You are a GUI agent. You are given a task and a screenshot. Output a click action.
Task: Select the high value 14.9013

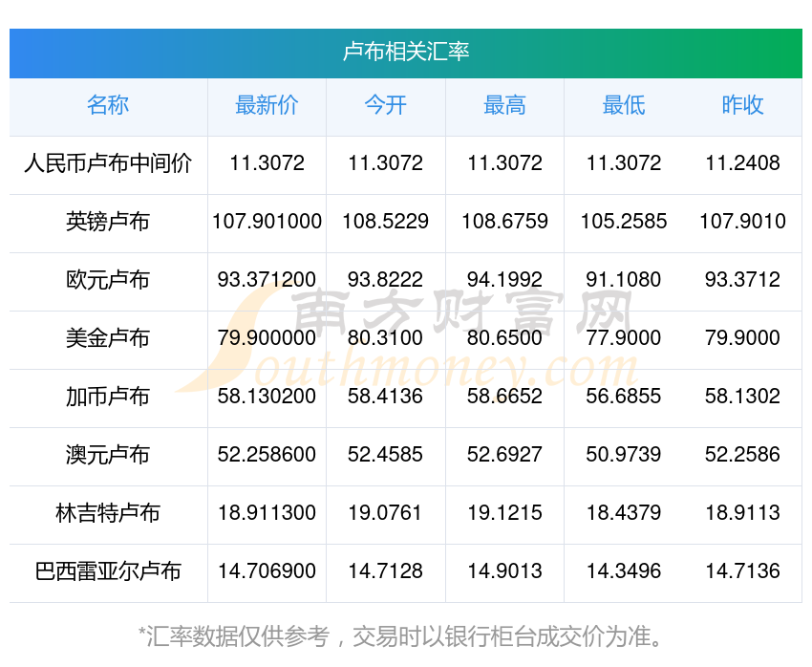[x=504, y=571]
